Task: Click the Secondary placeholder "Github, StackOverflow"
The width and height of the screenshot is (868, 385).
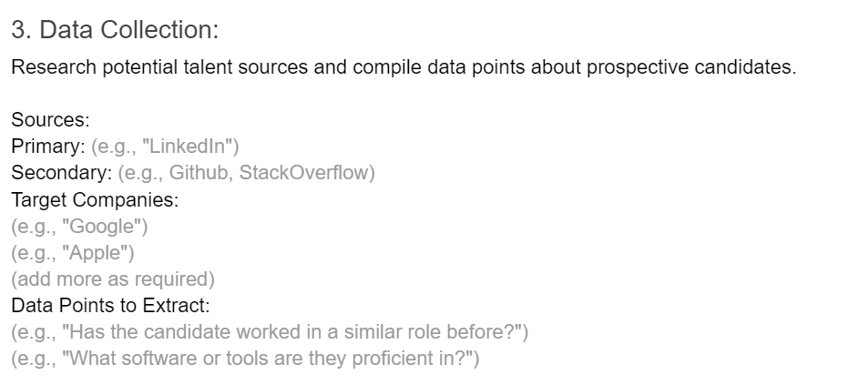Action: click(x=246, y=173)
